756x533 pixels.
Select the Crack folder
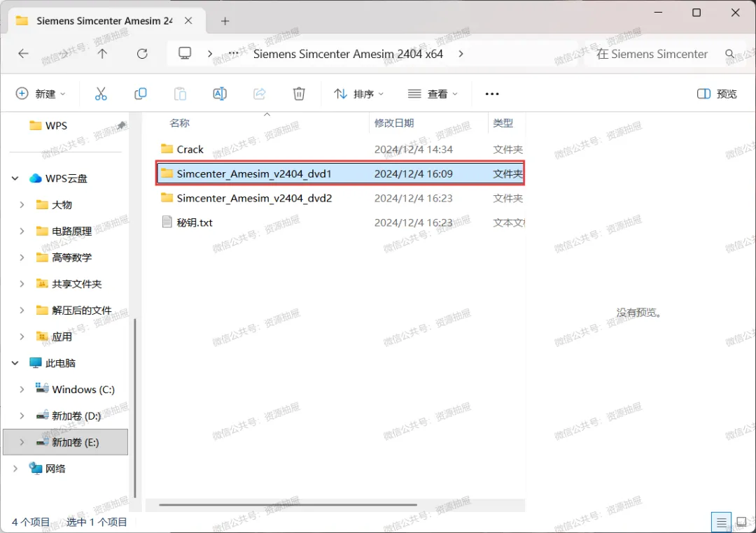coord(341,150)
